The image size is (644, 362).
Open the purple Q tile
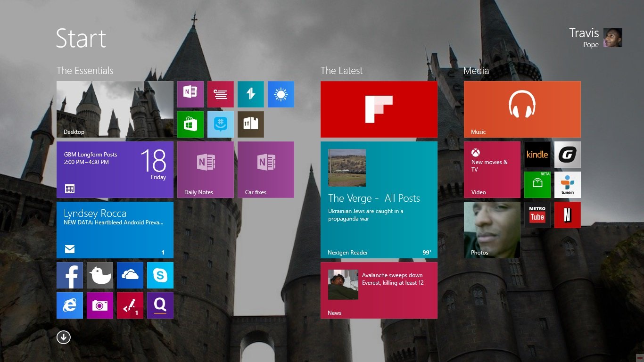(x=160, y=305)
